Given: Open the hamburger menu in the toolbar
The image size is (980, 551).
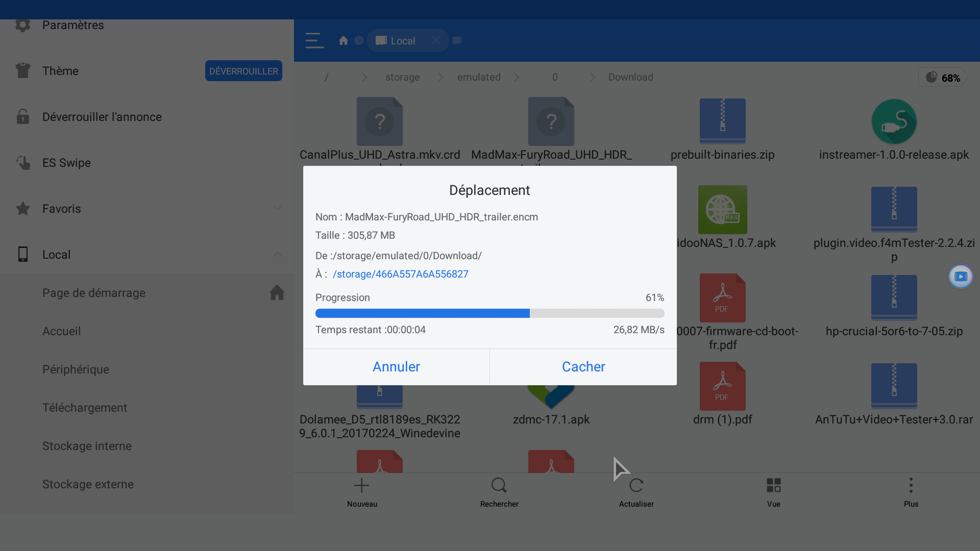Looking at the screenshot, I should point(314,40).
